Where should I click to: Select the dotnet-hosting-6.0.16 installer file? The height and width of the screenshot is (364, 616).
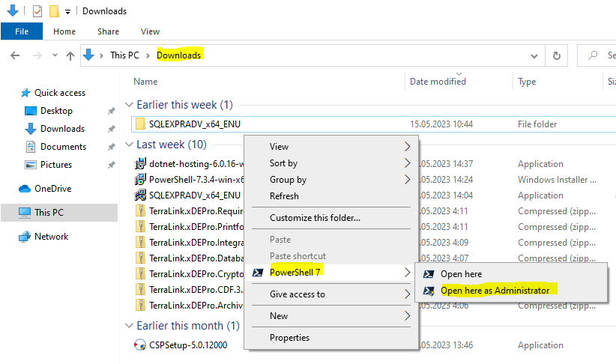click(x=196, y=164)
